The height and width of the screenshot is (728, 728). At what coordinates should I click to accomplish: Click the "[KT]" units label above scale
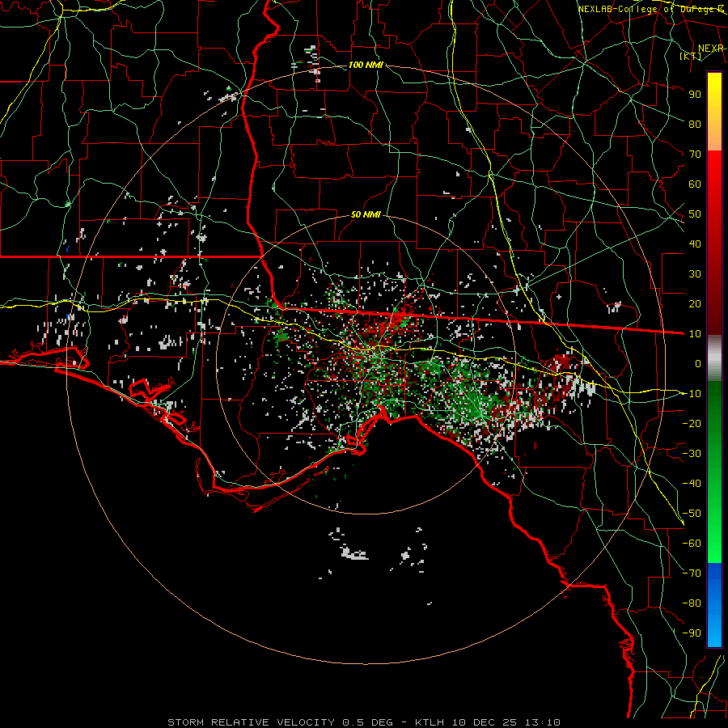tap(690, 56)
